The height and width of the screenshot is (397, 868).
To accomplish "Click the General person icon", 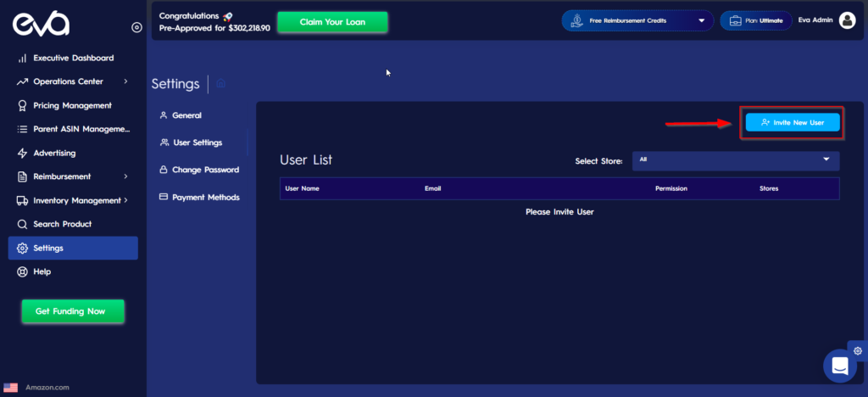I will pyautogui.click(x=164, y=115).
